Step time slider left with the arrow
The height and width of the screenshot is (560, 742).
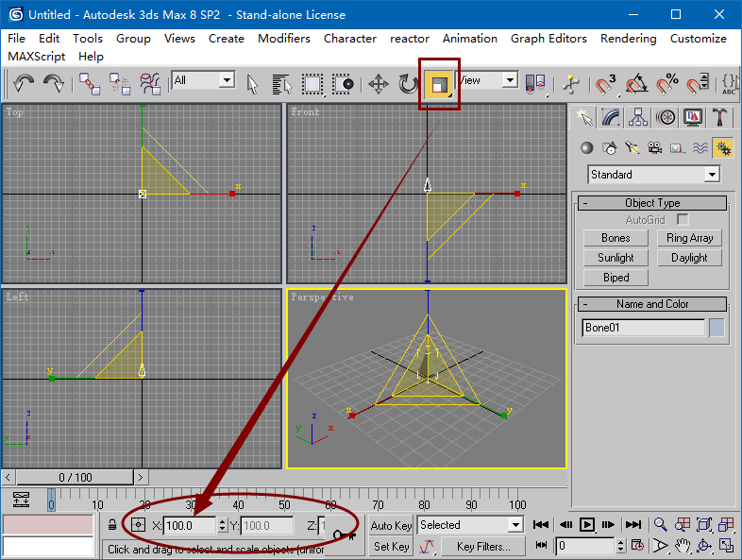coord(8,477)
